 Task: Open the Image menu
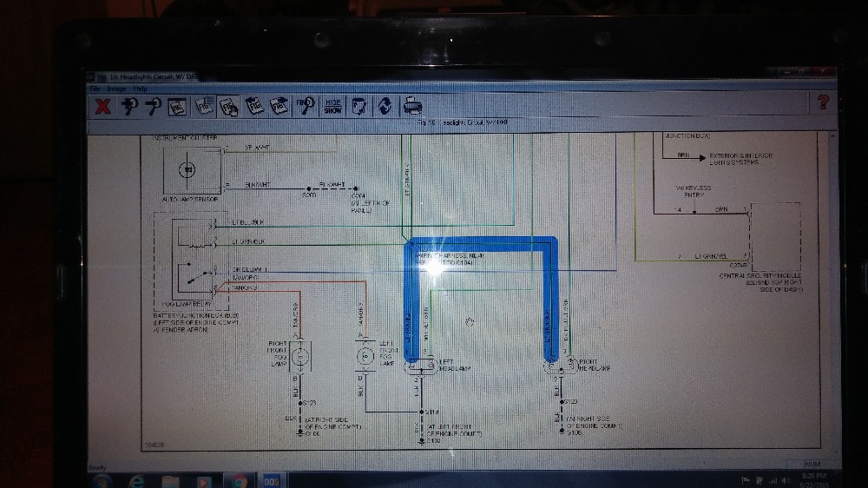116,89
